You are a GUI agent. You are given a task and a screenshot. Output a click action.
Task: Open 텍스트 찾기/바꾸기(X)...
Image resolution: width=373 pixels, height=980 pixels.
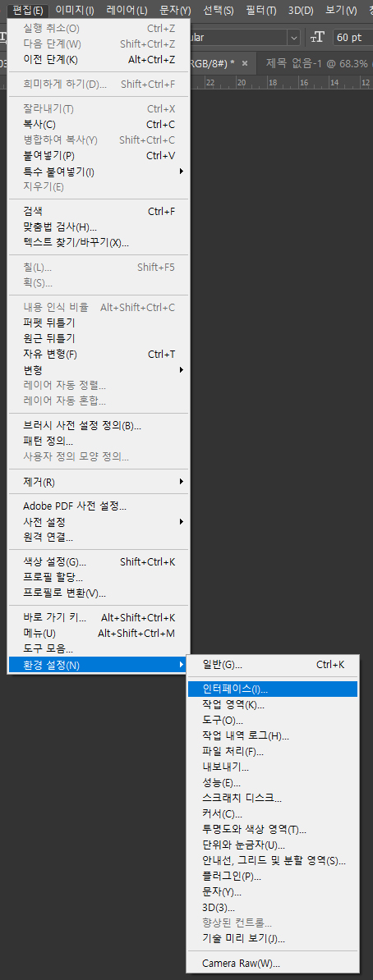(x=99, y=242)
